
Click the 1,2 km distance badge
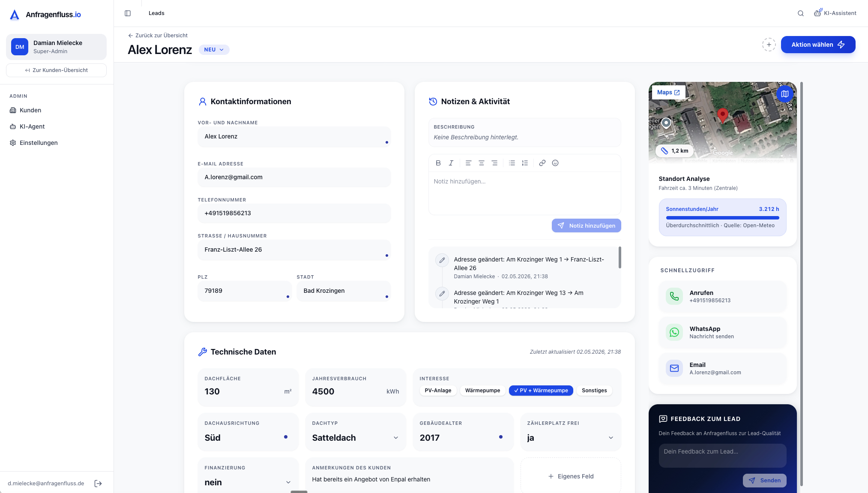point(674,151)
